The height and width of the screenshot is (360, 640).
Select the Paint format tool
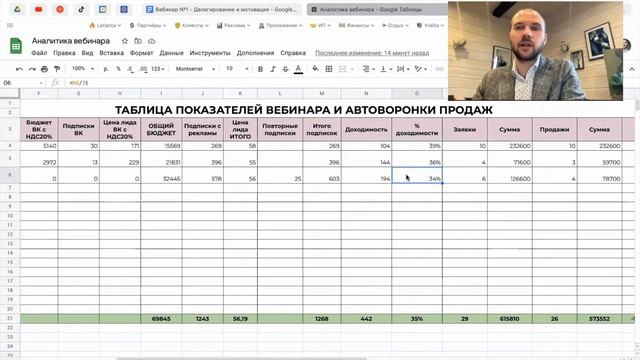tap(57, 69)
